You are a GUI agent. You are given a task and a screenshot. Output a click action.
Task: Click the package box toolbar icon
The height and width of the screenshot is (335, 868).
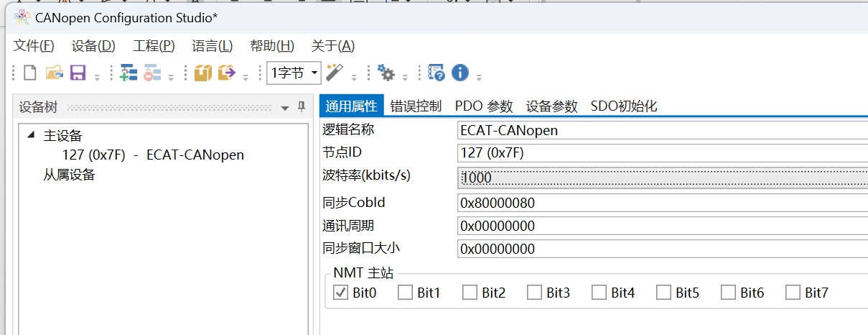click(x=204, y=73)
